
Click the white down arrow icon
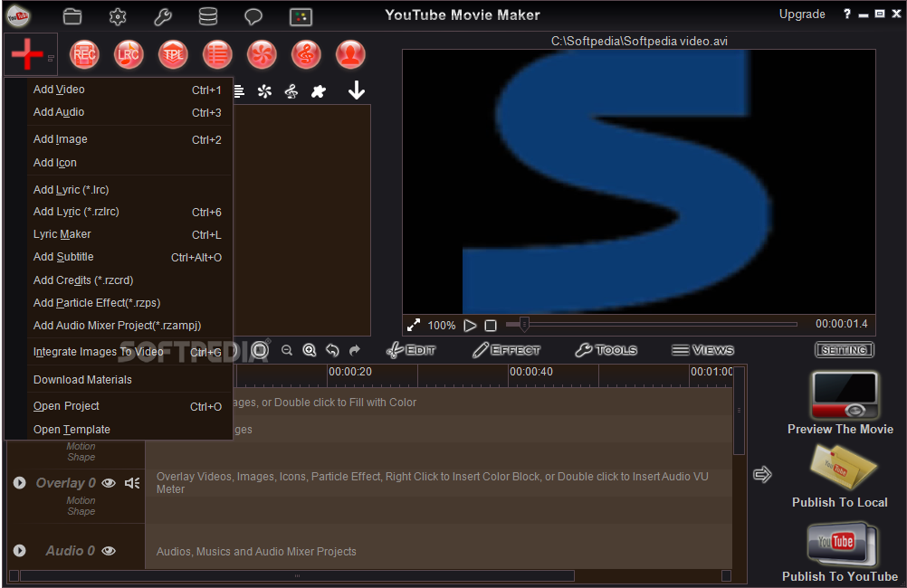(x=357, y=90)
